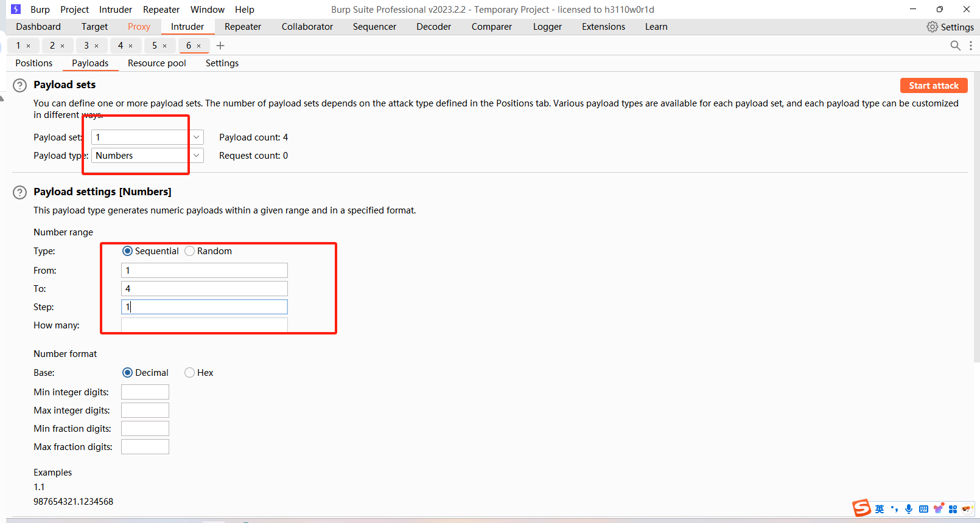Screen dimensions: 980x523
Task: Switch to the Extensions tab
Action: pos(603,27)
